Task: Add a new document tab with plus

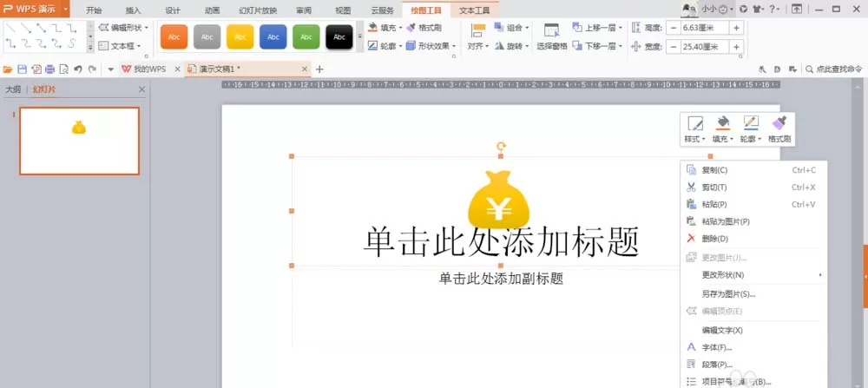Action: pyautogui.click(x=319, y=69)
